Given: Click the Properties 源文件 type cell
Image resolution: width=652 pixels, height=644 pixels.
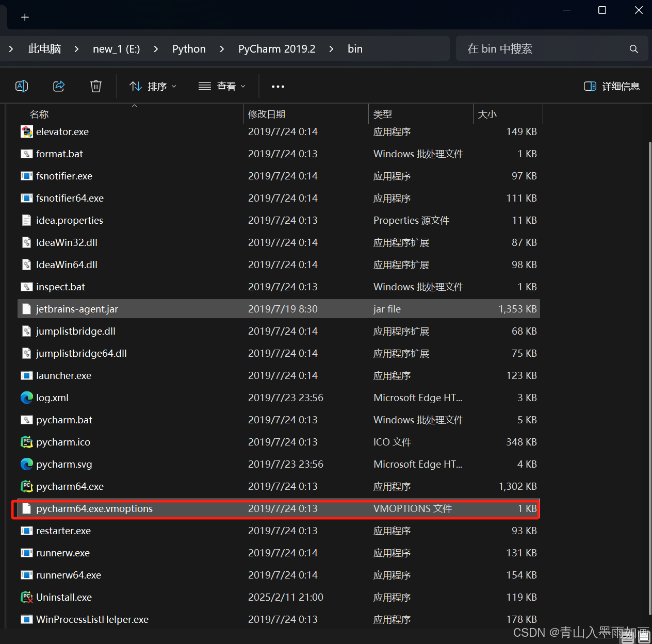Looking at the screenshot, I should (411, 220).
